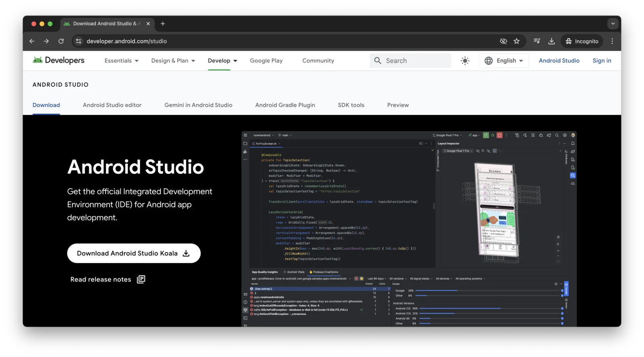Focus the Search input field

pos(411,60)
